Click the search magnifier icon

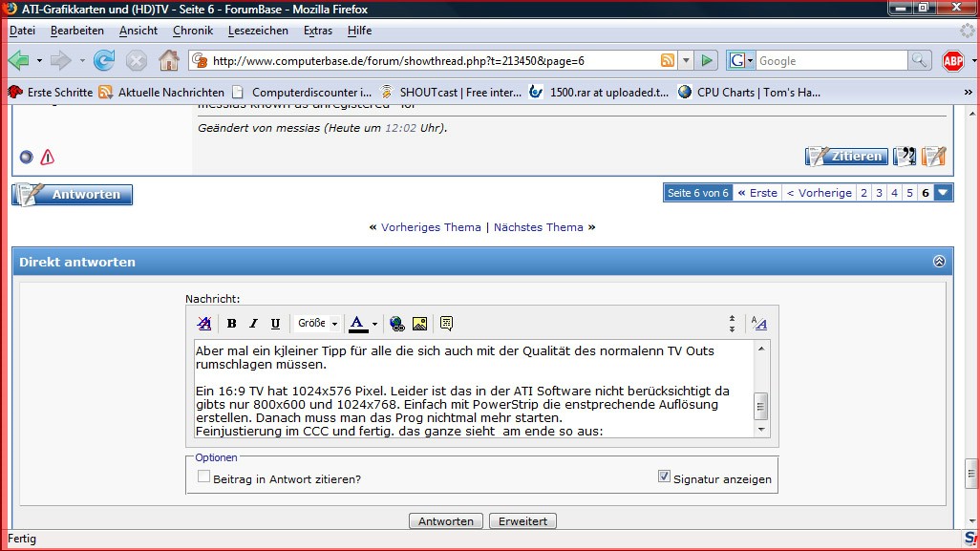click(919, 60)
